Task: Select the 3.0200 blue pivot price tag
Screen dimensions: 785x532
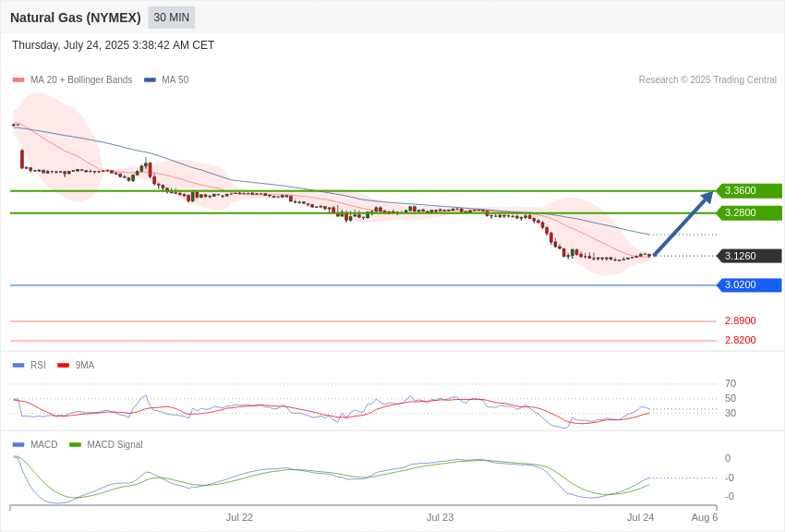Action: 749,284
